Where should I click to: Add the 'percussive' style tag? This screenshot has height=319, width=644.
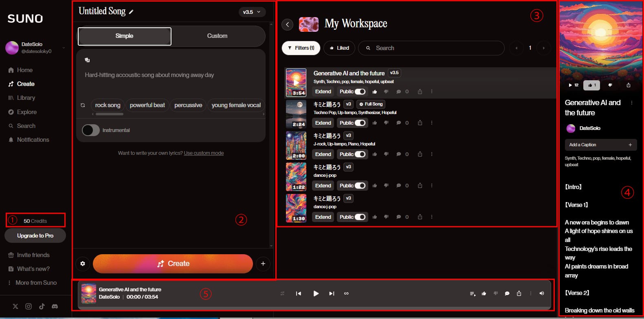pos(188,105)
